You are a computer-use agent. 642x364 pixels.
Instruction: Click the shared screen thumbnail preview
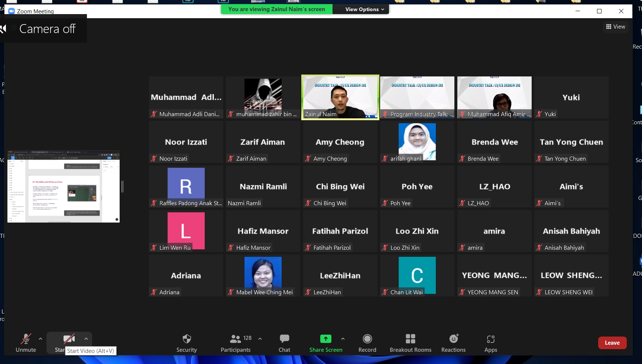[64, 186]
